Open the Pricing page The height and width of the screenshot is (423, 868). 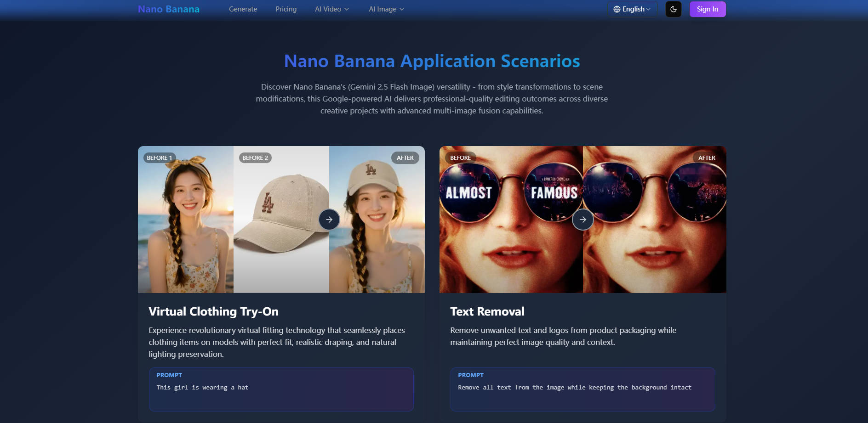[x=286, y=9]
